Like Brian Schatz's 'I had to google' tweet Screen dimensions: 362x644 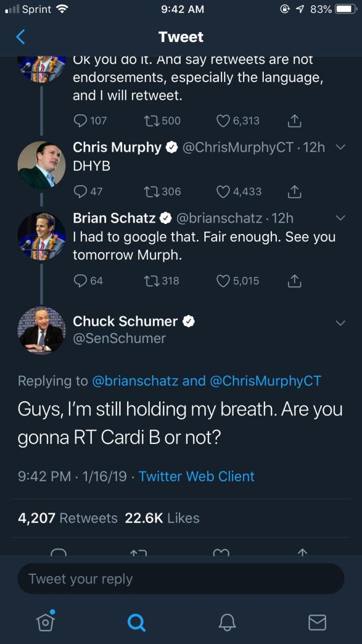(223, 281)
